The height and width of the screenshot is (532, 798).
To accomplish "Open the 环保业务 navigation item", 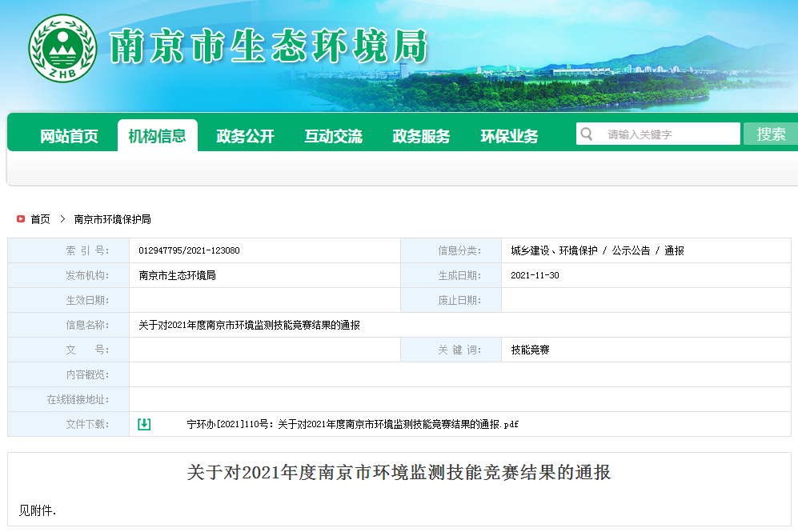I will coord(509,137).
